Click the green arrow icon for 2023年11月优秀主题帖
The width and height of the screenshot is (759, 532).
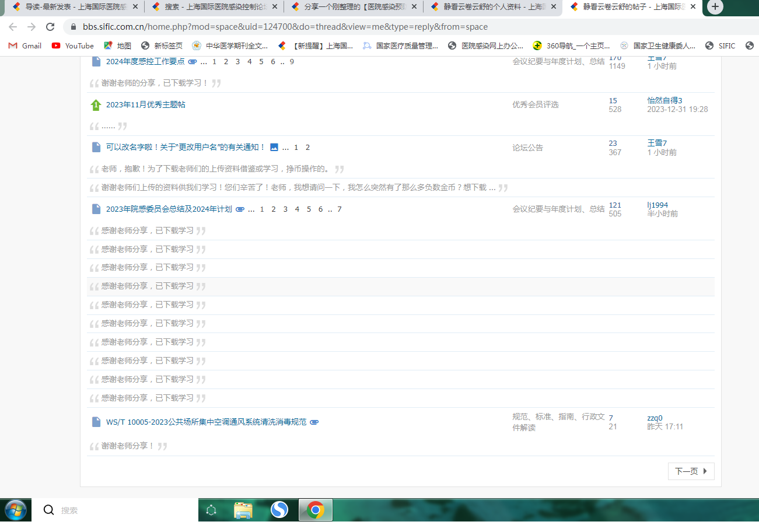tap(96, 104)
